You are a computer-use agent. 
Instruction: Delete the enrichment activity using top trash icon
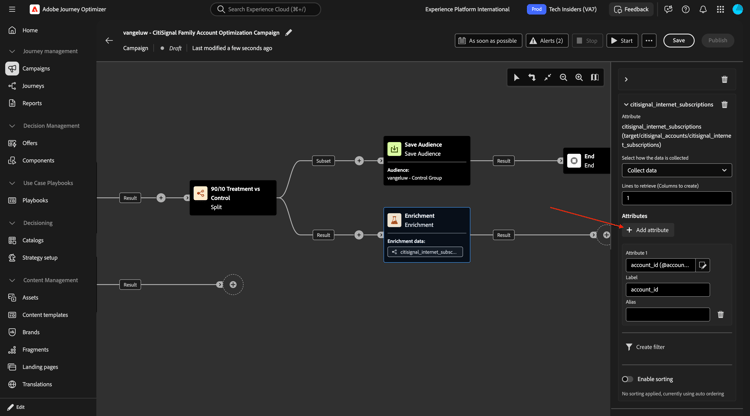click(x=724, y=79)
